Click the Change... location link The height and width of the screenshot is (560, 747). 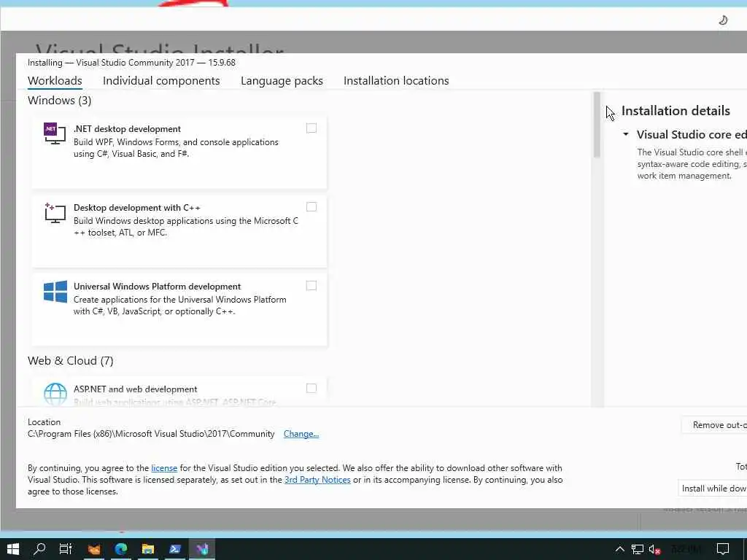point(301,434)
